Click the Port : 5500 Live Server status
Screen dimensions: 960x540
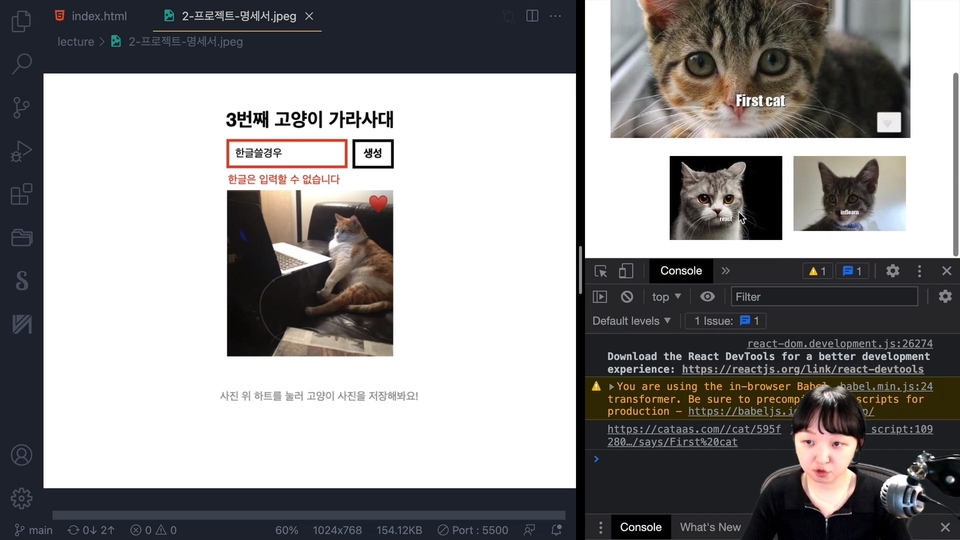tap(473, 530)
